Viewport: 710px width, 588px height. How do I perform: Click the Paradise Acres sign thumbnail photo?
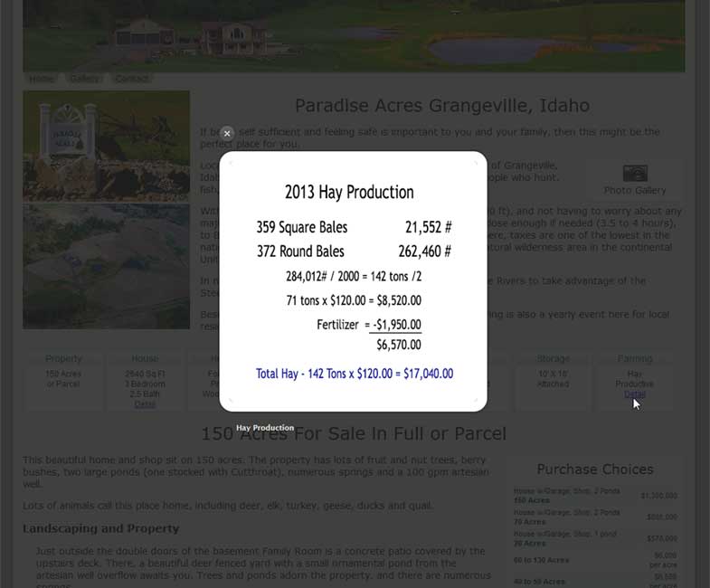click(x=107, y=146)
